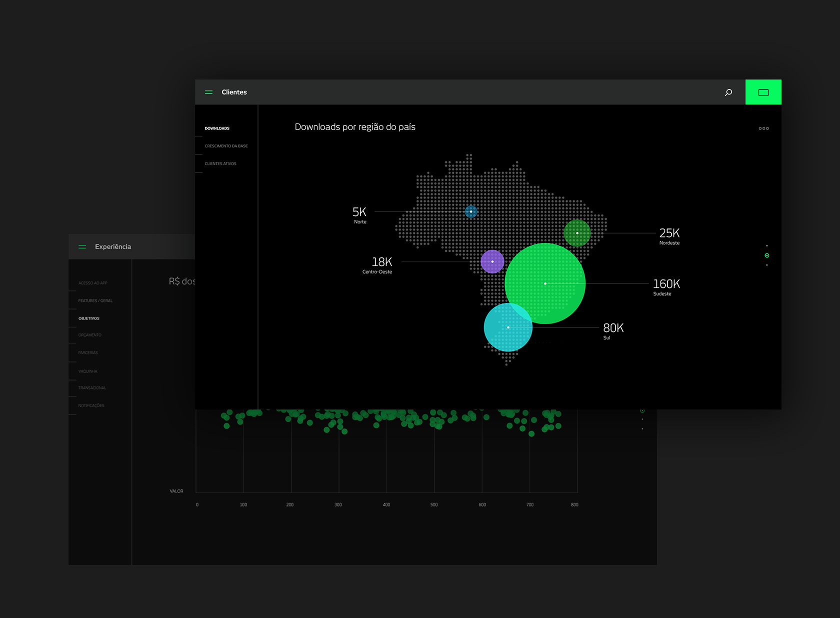Select TRANSACIONAL in Experiência sidebar
The height and width of the screenshot is (618, 840).
point(92,388)
